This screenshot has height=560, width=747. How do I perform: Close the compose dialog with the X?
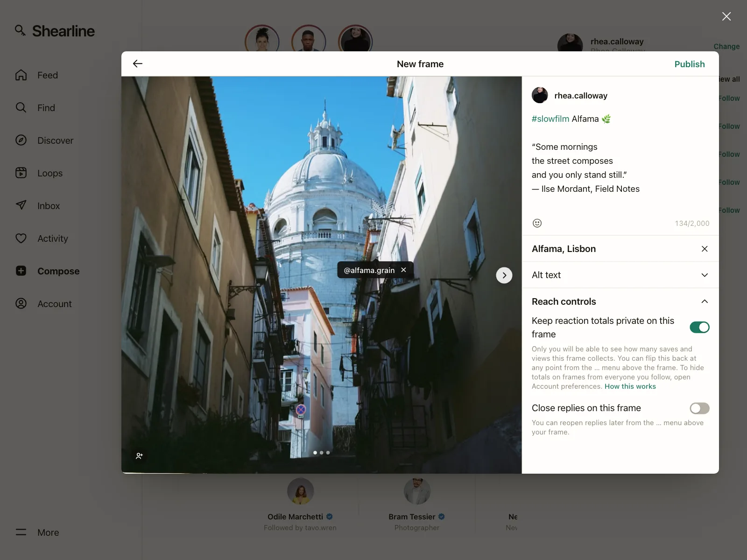click(x=726, y=16)
